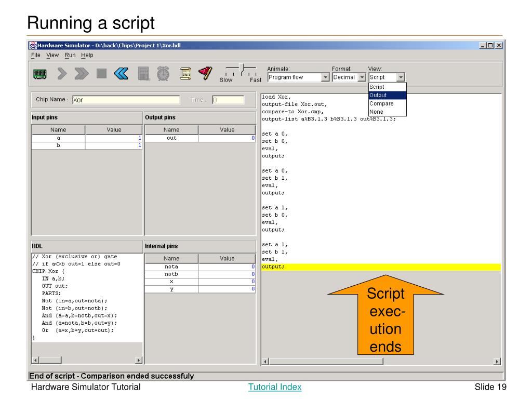The width and height of the screenshot is (532, 399).
Task: Click the Fast Forward double-arrow icon
Action: pos(82,73)
